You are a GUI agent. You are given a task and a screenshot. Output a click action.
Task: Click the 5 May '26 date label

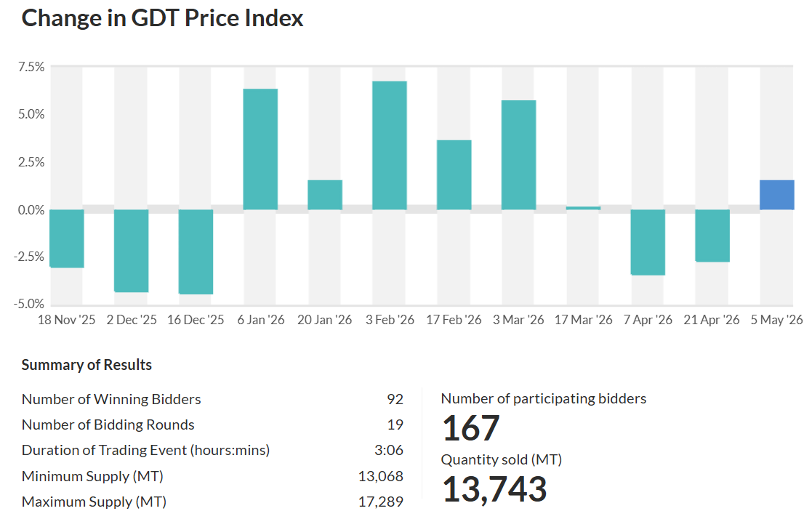(777, 320)
